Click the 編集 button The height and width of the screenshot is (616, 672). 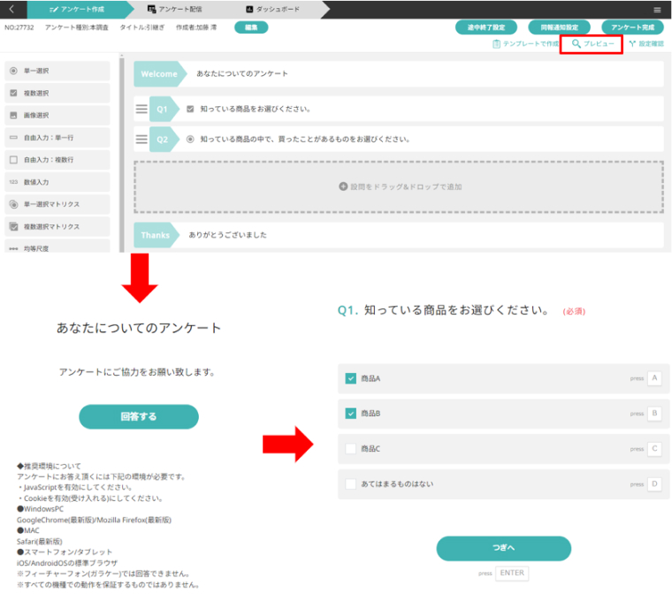pyautogui.click(x=251, y=27)
